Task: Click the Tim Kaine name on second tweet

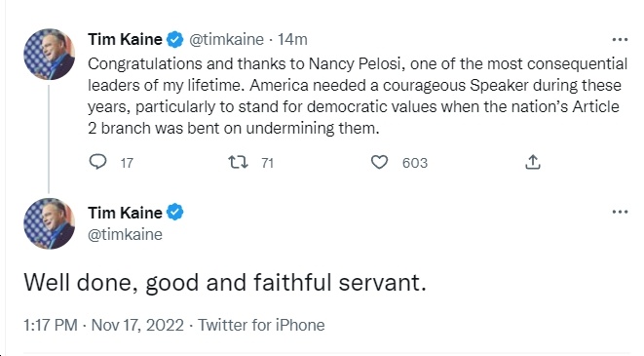Action: pyautogui.click(x=126, y=213)
